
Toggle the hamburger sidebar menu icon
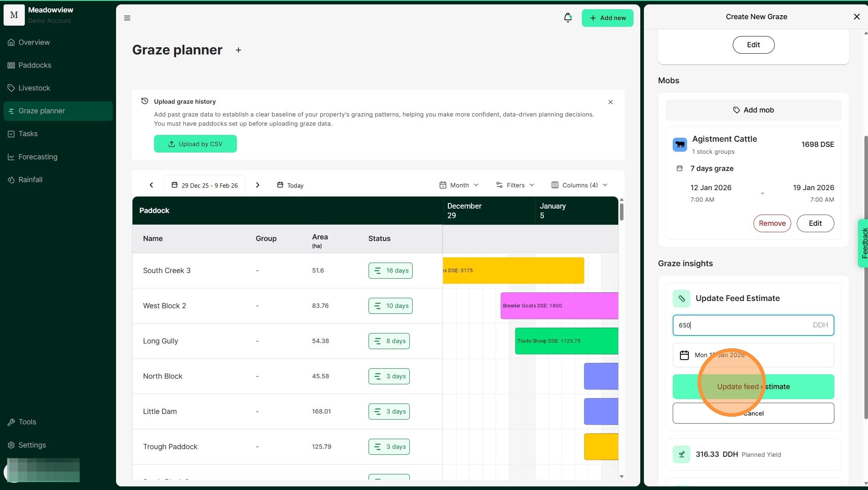pos(127,18)
